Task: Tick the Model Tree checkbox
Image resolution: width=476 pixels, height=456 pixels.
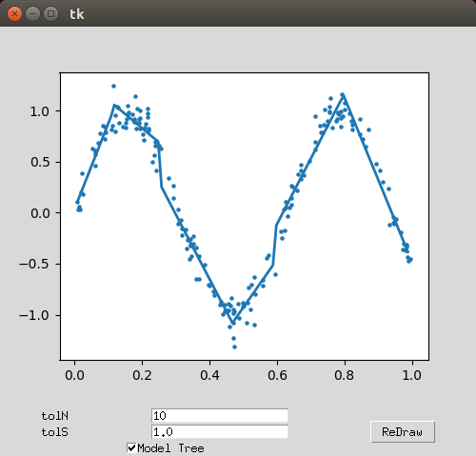Action: [131, 447]
